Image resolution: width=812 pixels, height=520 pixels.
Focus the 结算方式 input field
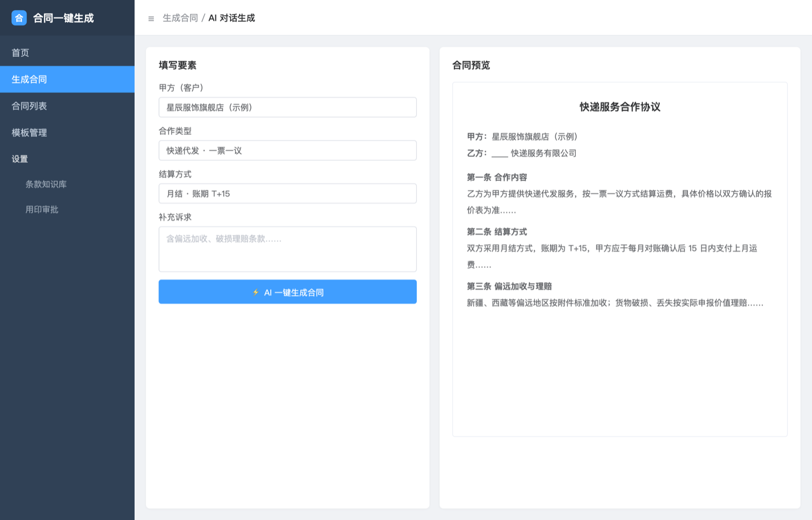click(288, 193)
